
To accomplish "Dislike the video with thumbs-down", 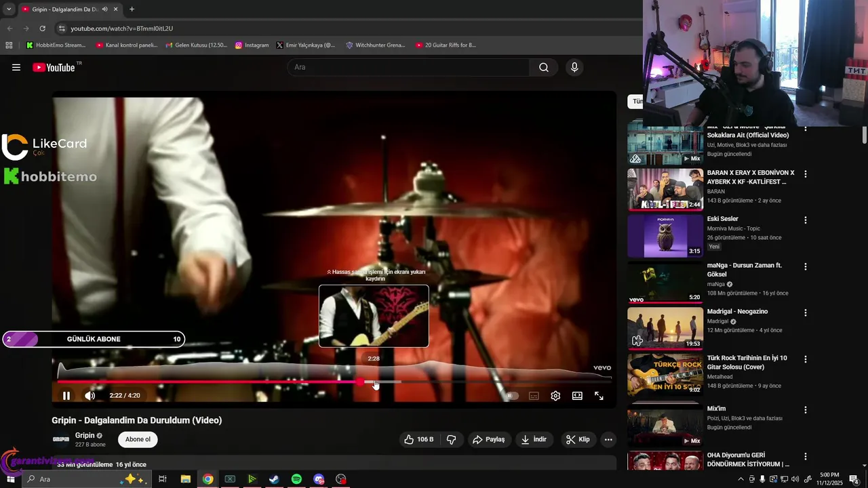I will (452, 439).
